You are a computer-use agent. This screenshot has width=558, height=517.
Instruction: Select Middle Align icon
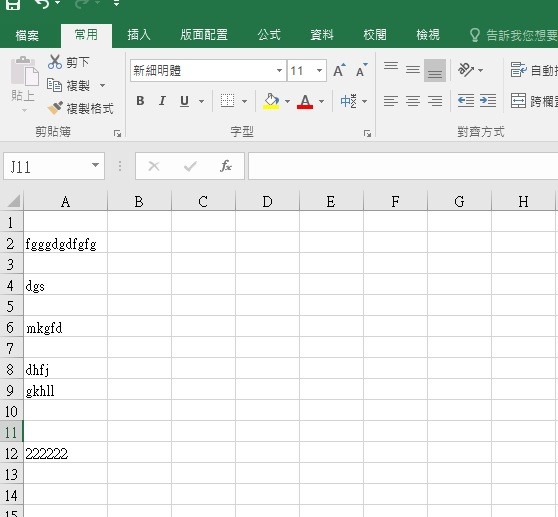pos(413,70)
